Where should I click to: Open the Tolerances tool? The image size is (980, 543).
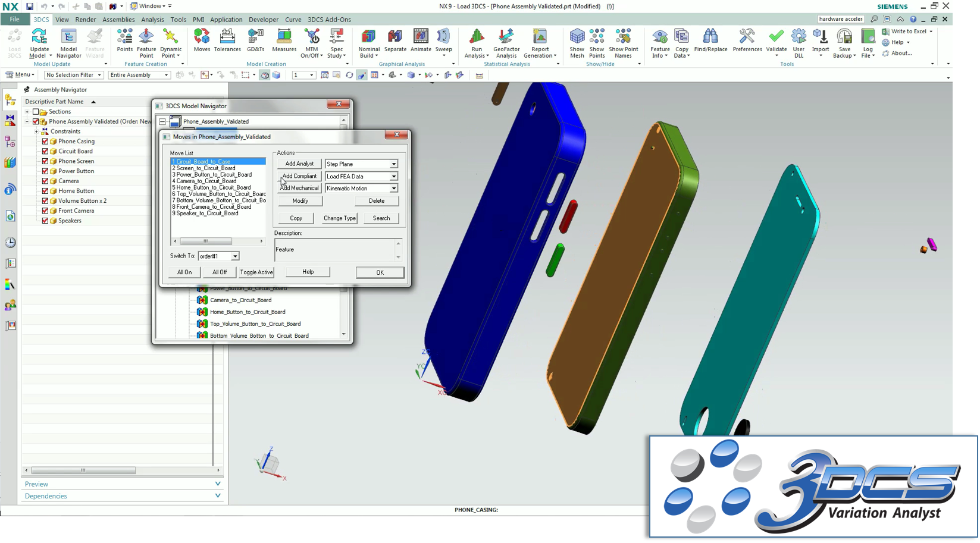tap(227, 40)
